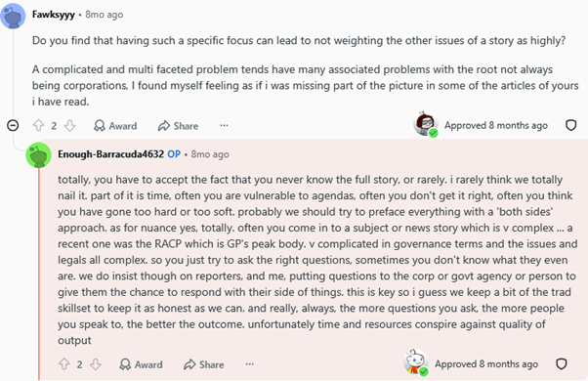Click approving moderator avatar on Fawksyyy's comment
588x381 pixels.
tap(426, 124)
